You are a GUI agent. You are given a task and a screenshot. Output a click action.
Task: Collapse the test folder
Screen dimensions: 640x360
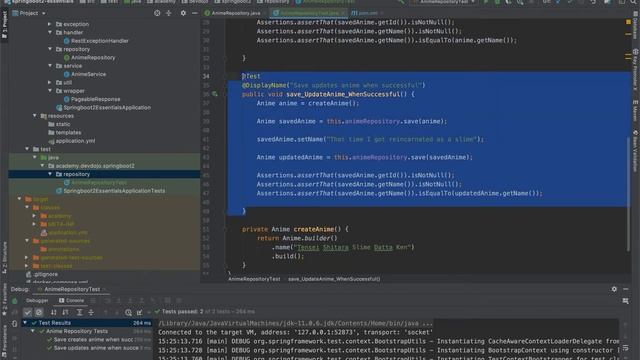coord(27,149)
